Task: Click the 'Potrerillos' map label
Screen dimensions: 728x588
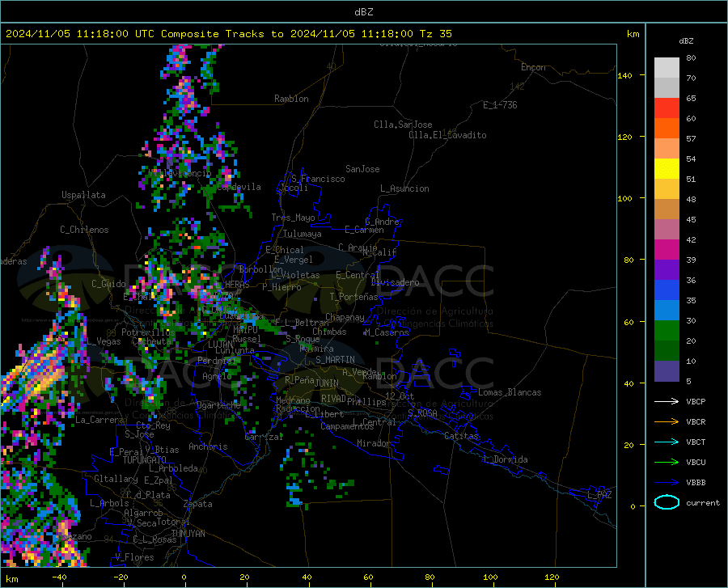Action: coord(148,332)
